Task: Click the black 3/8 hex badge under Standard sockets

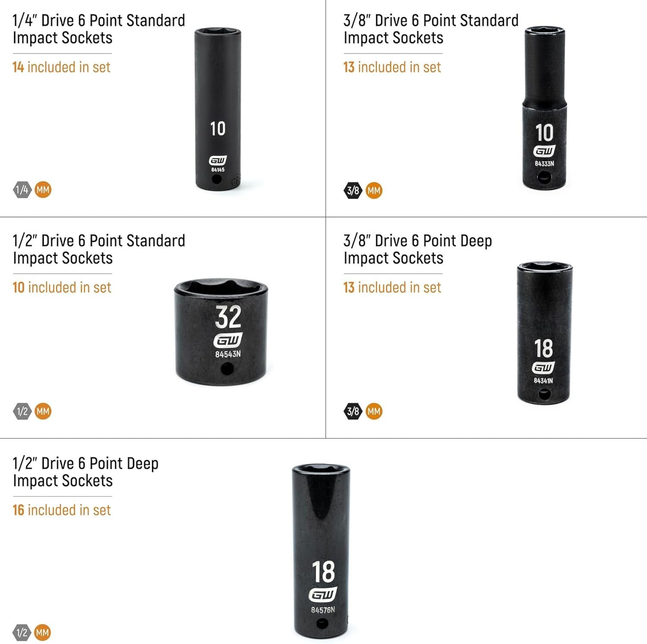Action: tap(353, 190)
